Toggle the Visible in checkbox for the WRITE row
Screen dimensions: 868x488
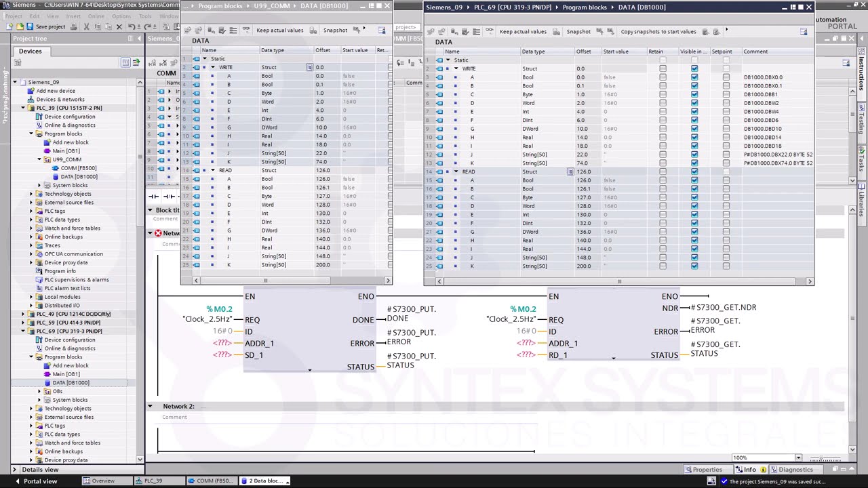point(694,68)
